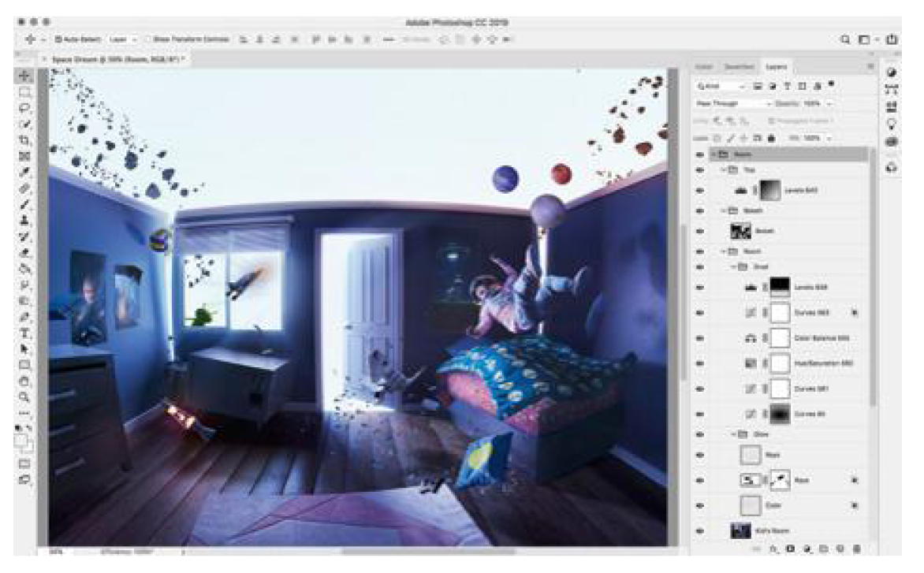Open the Layers panel flyout menu
This screenshot has height=573, width=924.
tap(870, 67)
